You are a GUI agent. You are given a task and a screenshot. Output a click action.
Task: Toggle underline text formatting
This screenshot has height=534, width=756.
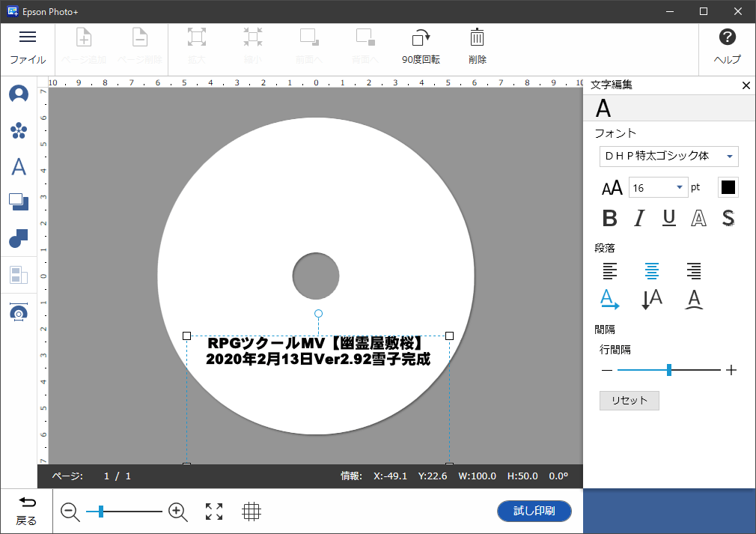tap(669, 218)
